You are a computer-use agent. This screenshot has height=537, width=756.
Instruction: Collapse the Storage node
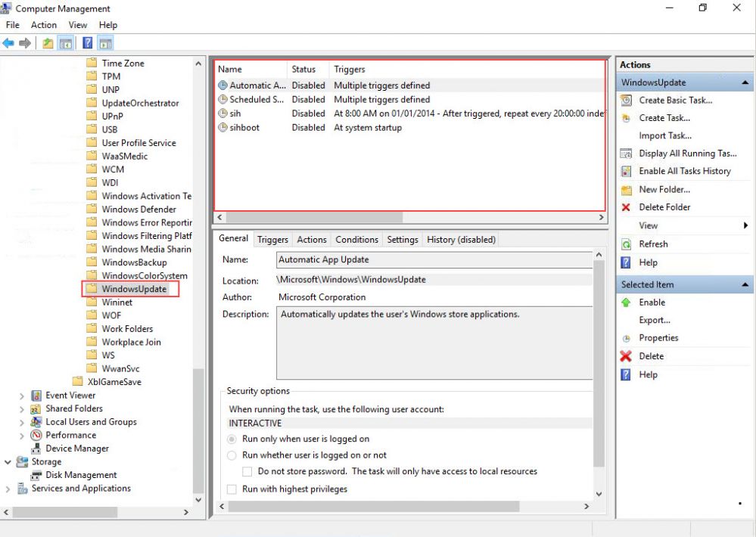pyautogui.click(x=8, y=461)
